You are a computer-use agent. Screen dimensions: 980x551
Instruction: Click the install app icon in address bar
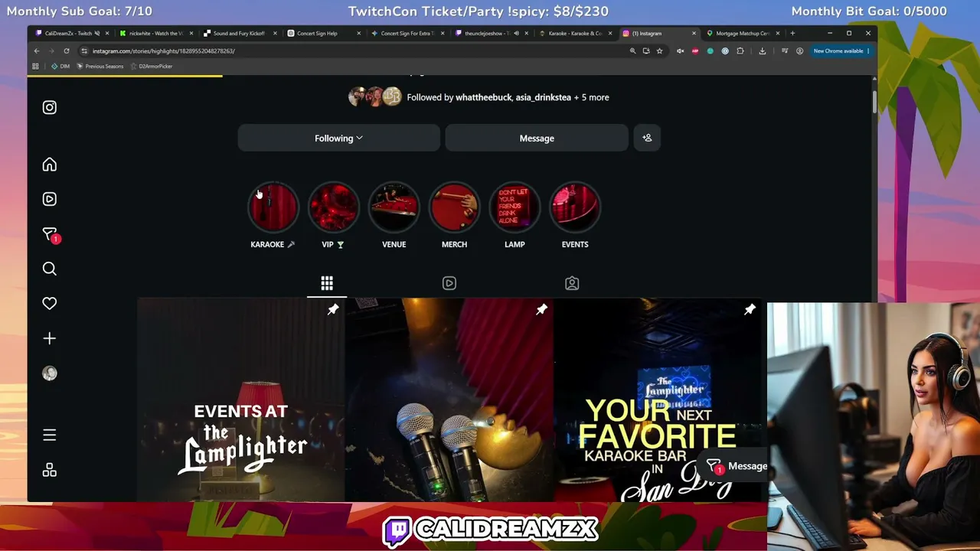(x=646, y=51)
